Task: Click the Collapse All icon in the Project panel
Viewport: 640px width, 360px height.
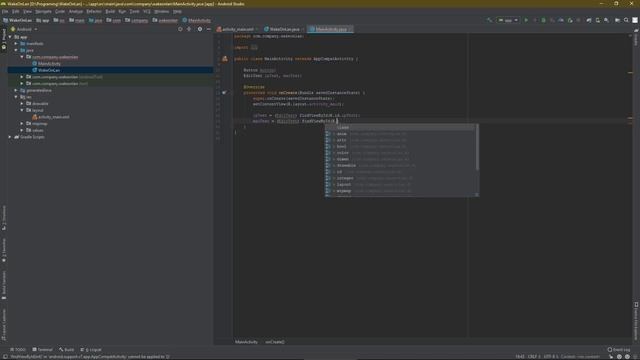Action: [x=189, y=29]
